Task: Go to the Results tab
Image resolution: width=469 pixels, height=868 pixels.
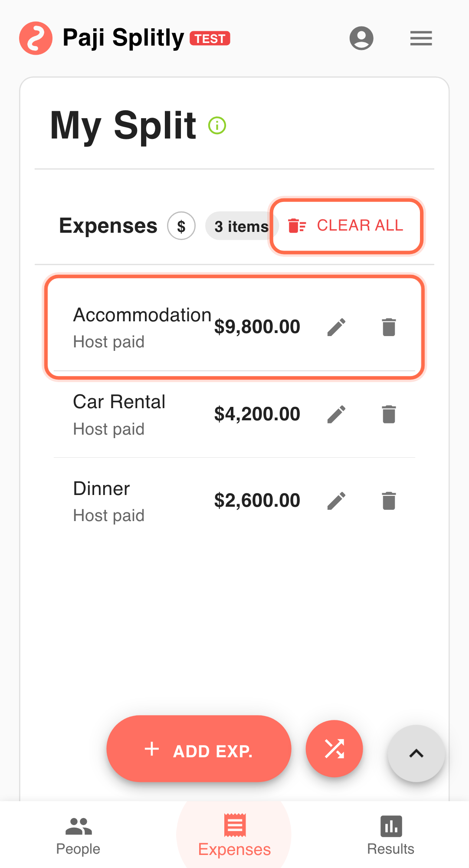Action: point(390,835)
